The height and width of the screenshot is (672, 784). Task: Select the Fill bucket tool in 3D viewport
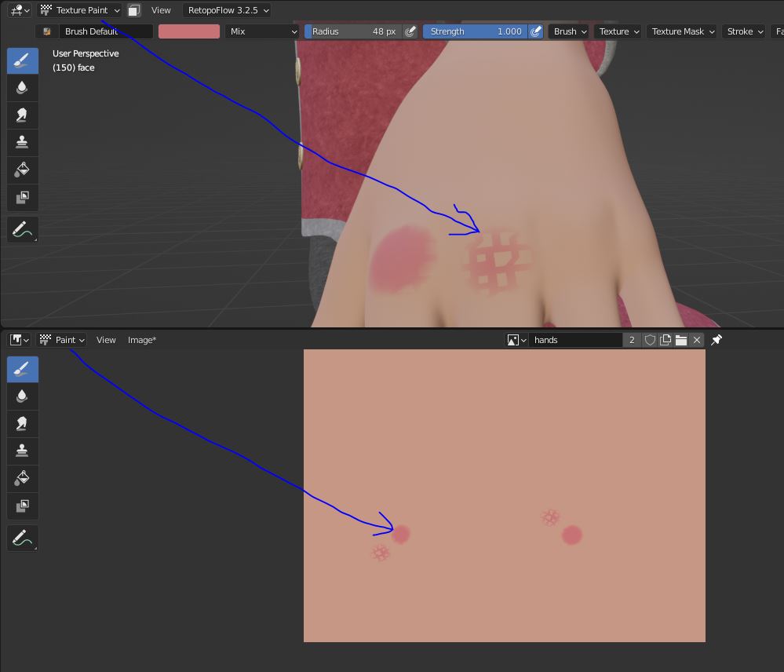(x=23, y=170)
